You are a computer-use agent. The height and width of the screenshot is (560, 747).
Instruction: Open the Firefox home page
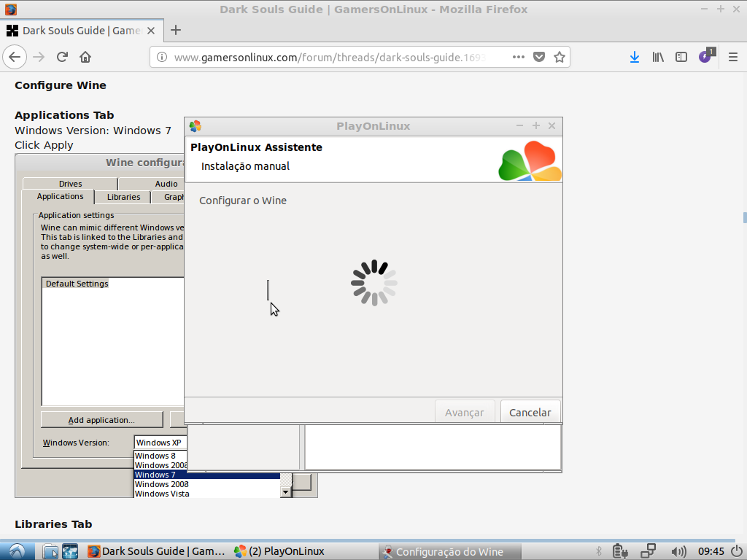85,57
